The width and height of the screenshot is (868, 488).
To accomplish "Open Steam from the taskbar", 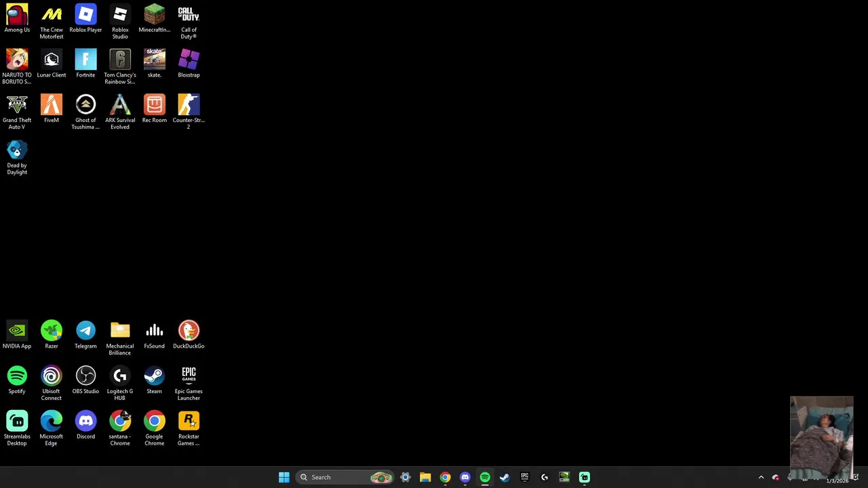I will 505,477.
